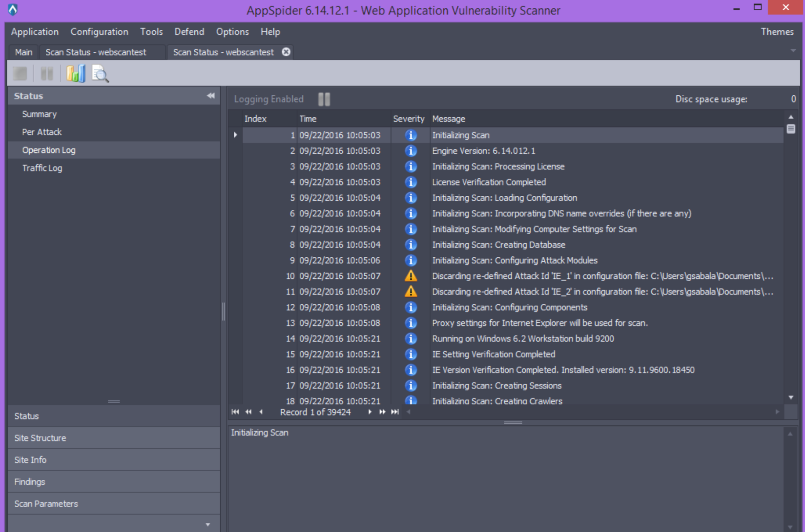Switch to the Main tab
The height and width of the screenshot is (532, 805).
click(x=24, y=52)
